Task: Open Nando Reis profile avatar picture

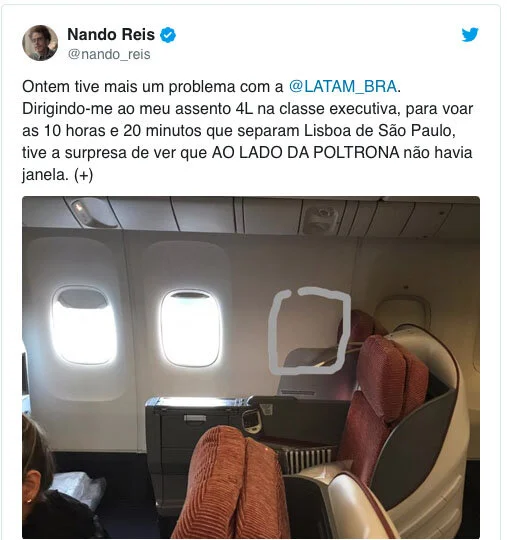Action: [x=40, y=43]
